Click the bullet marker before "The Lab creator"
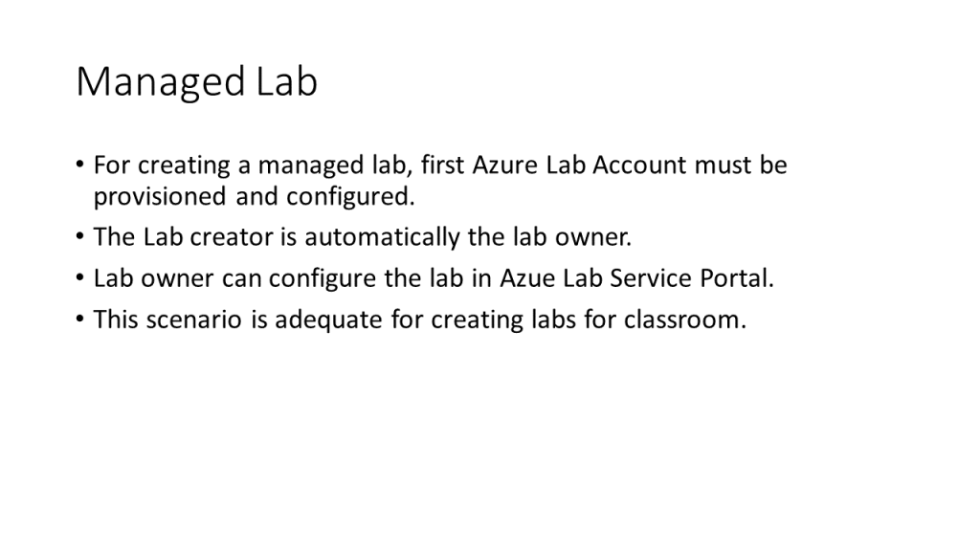 (80, 237)
